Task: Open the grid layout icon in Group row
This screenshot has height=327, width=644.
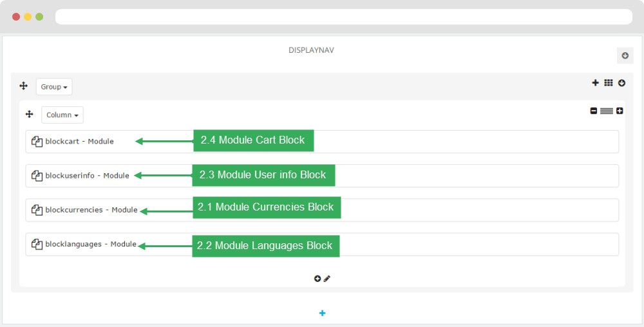Action: [x=609, y=83]
